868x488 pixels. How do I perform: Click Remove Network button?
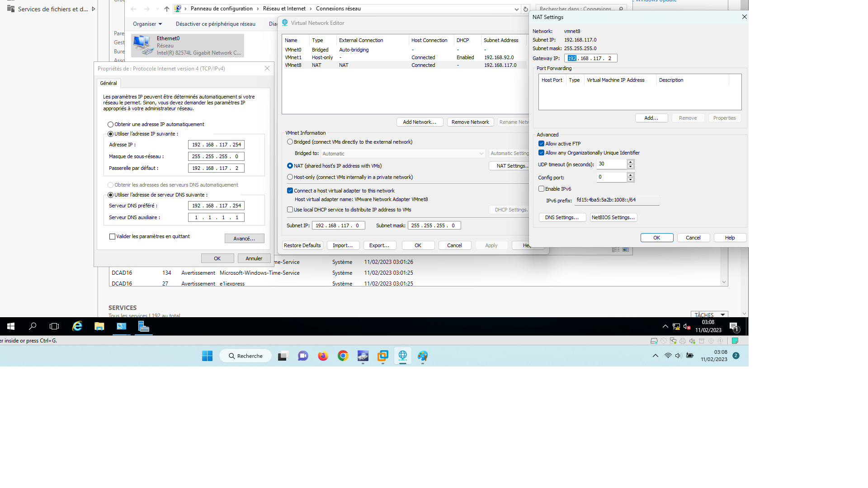[470, 122]
